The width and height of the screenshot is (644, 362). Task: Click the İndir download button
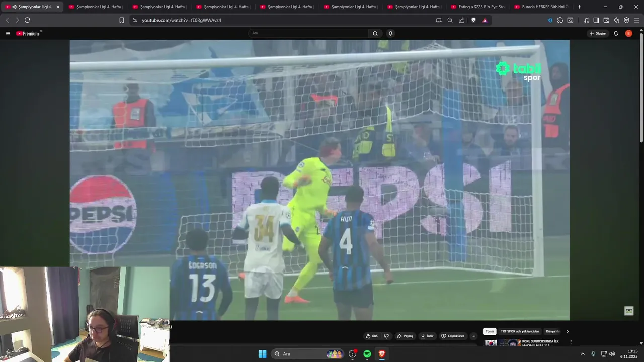click(x=427, y=336)
